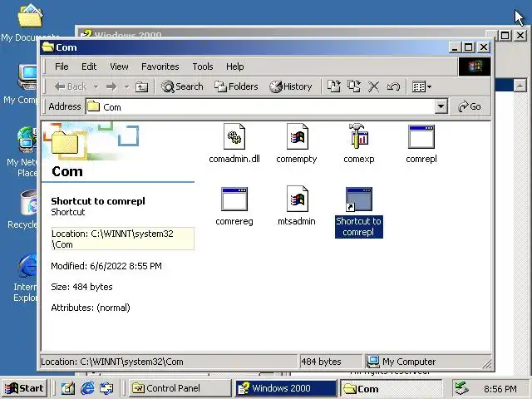Launch Internet Explorer from quick launch
This screenshot has height=399, width=532.
tap(87, 388)
